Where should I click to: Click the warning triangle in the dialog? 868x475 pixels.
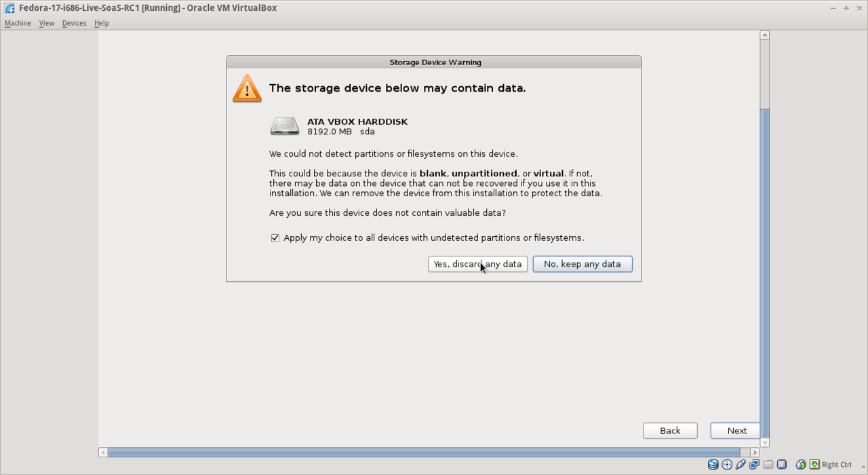click(246, 88)
